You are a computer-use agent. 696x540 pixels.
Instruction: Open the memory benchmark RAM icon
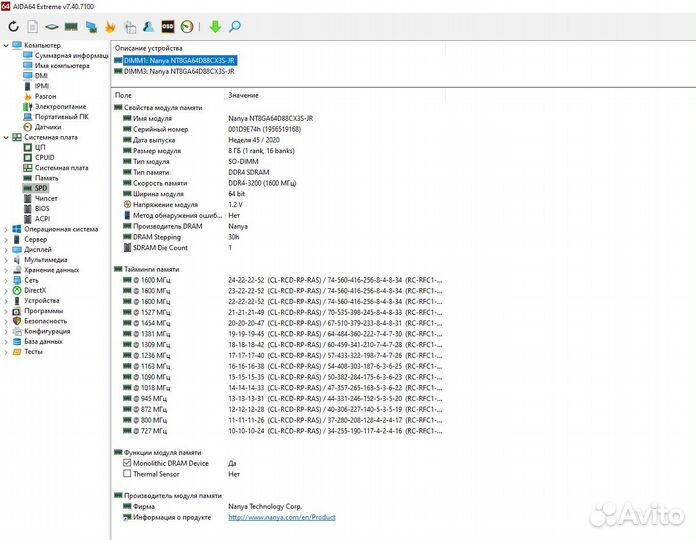point(72,26)
